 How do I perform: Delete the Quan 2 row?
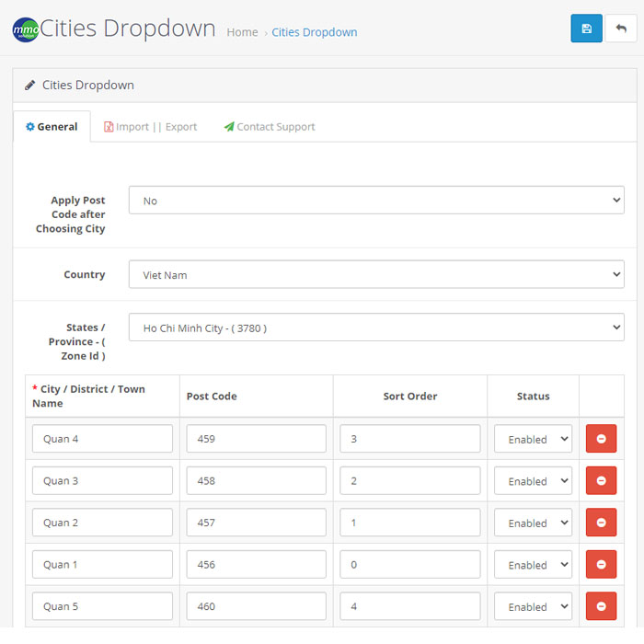(601, 523)
